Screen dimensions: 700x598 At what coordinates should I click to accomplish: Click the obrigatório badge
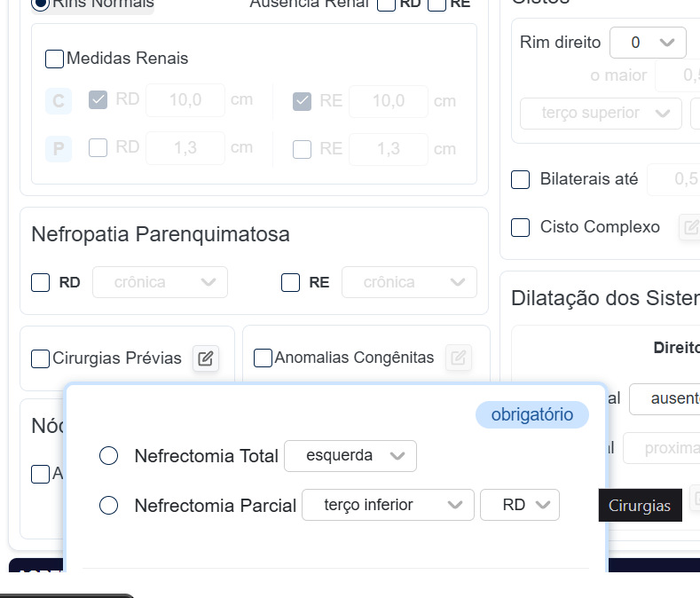click(532, 414)
